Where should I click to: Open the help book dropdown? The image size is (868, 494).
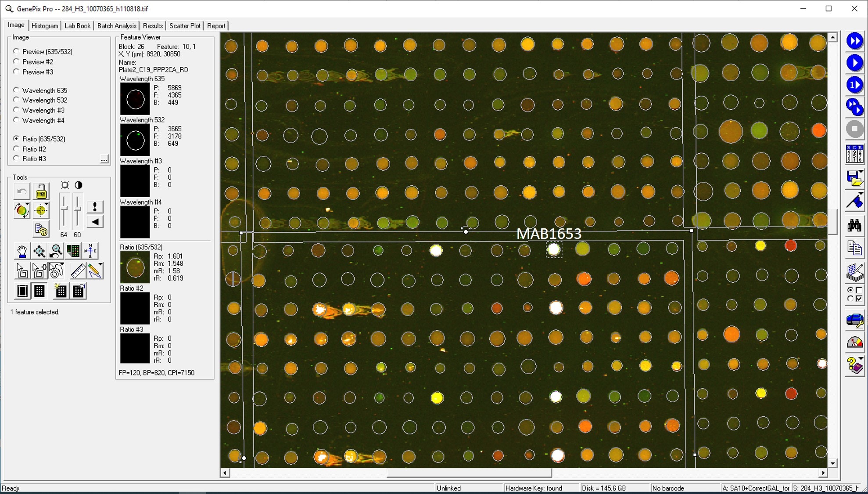pos(861,359)
